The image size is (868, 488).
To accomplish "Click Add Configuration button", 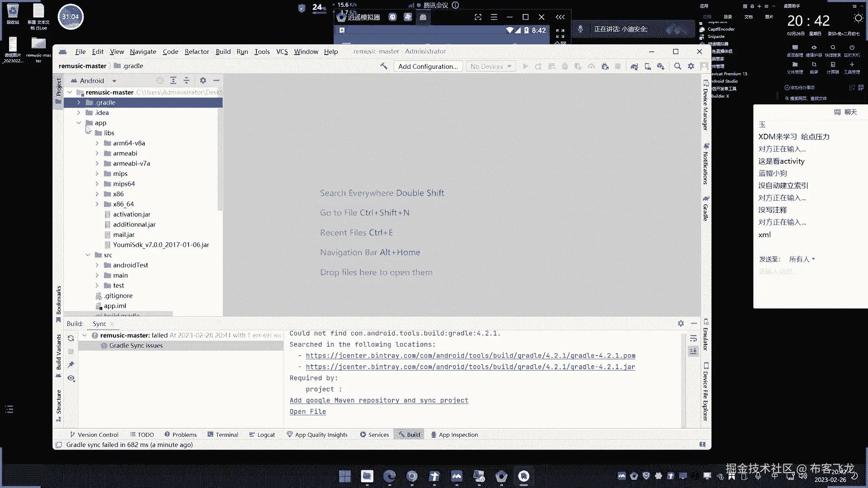I will (x=428, y=66).
